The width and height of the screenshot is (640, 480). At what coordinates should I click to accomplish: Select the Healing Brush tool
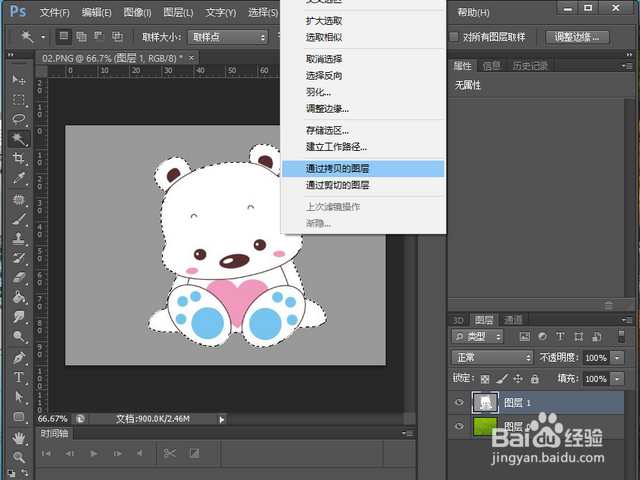pos(19,200)
